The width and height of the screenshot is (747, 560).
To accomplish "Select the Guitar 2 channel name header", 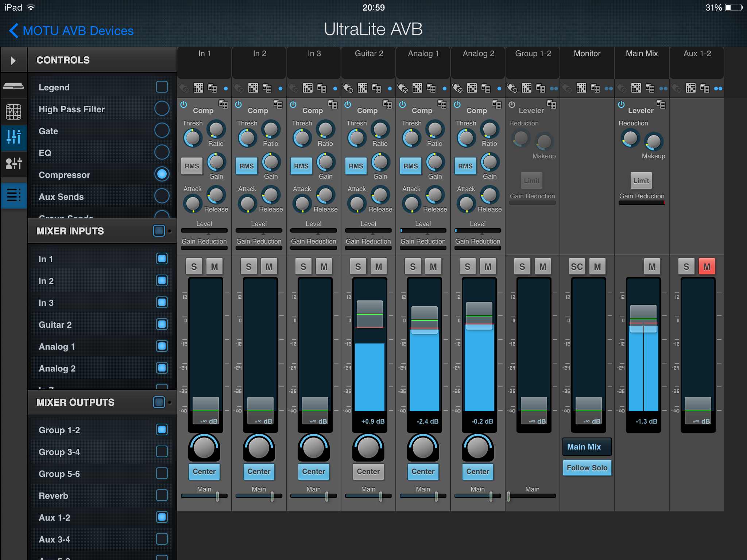I will (x=369, y=63).
